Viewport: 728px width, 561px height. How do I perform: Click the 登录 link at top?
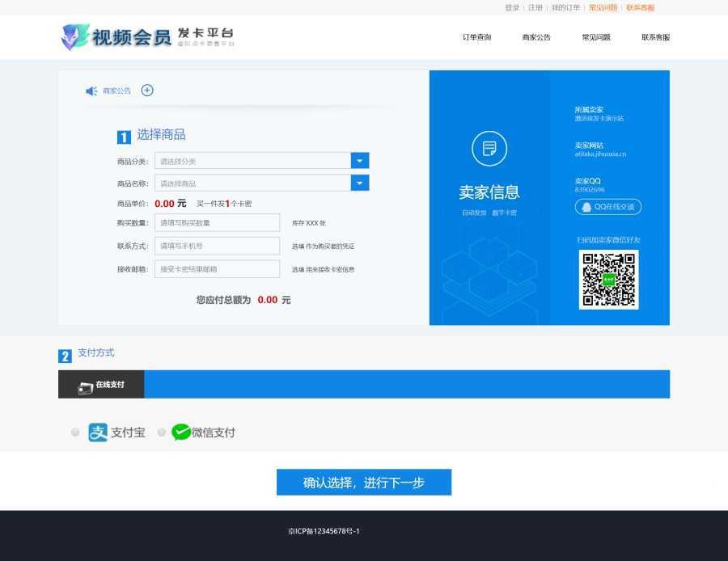point(512,7)
